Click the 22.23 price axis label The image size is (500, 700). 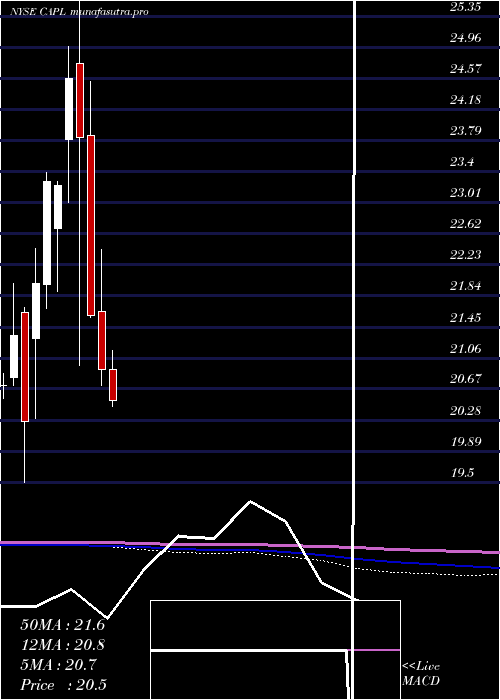click(466, 255)
